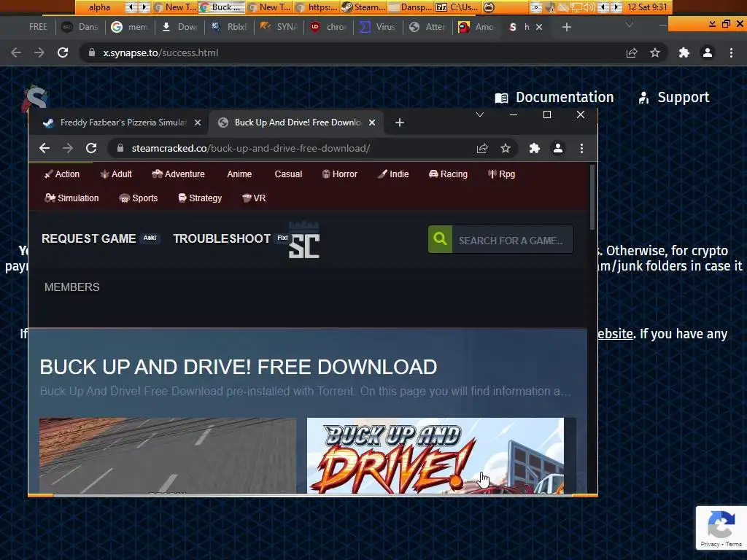747x560 pixels.
Task: Open the Buck Up And Drive cover image
Action: click(436, 456)
